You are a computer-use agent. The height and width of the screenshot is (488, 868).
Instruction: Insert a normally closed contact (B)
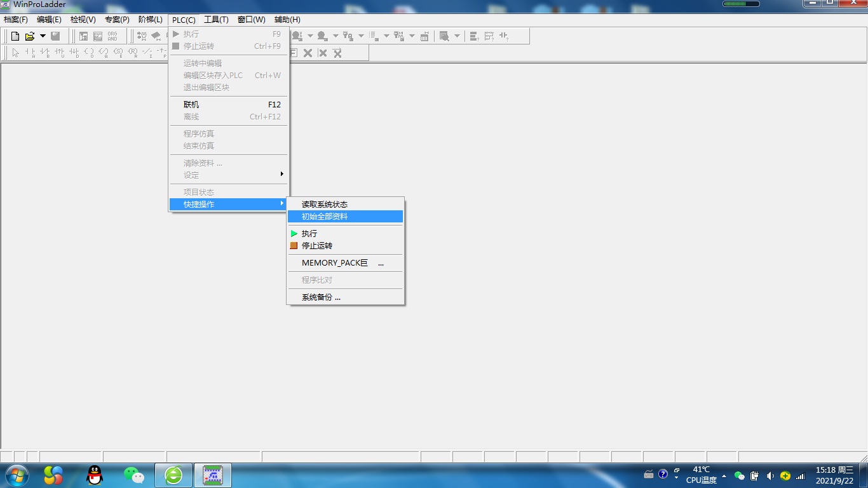tap(44, 53)
